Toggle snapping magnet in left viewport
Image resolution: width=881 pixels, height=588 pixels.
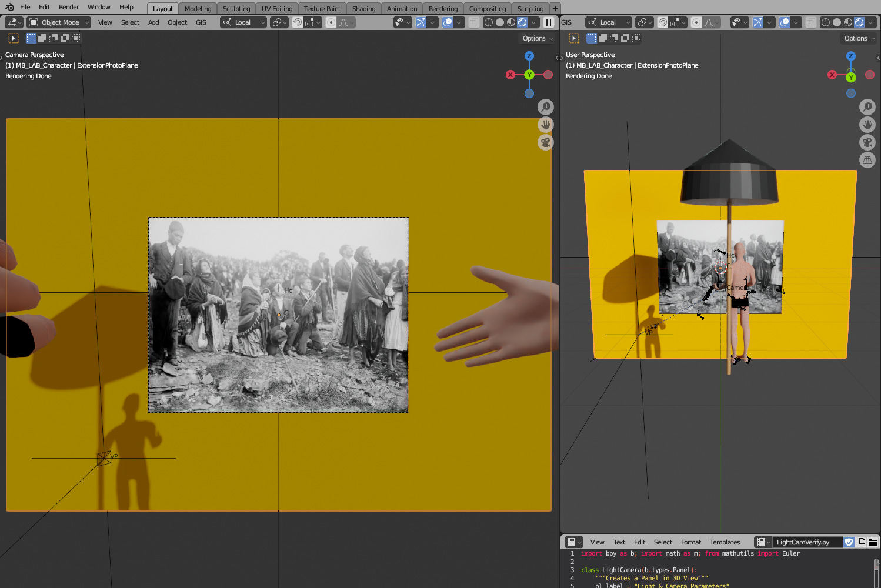(x=298, y=22)
